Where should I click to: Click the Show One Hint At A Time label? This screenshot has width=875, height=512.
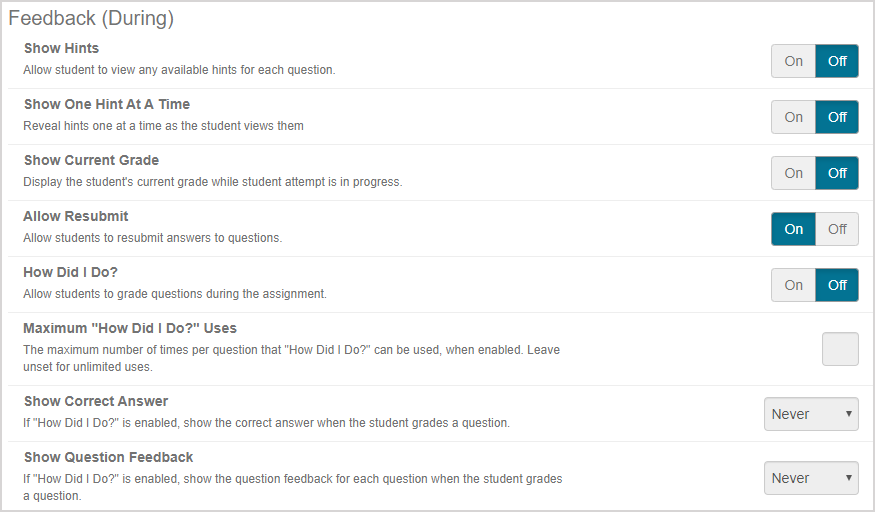pos(106,104)
